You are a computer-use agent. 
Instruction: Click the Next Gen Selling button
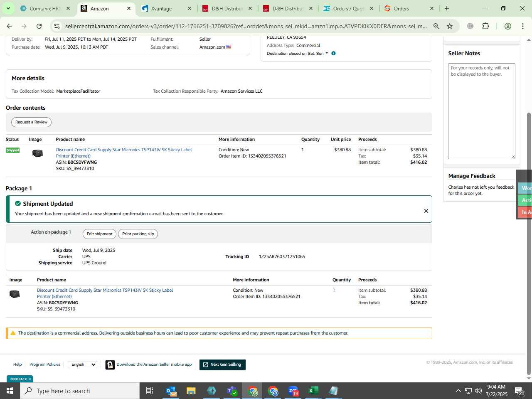pyautogui.click(x=222, y=365)
